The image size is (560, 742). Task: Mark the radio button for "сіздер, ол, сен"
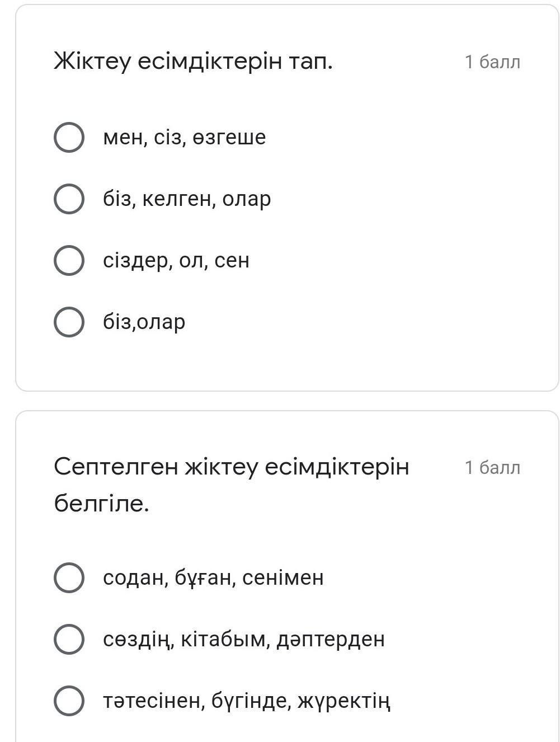click(x=69, y=260)
